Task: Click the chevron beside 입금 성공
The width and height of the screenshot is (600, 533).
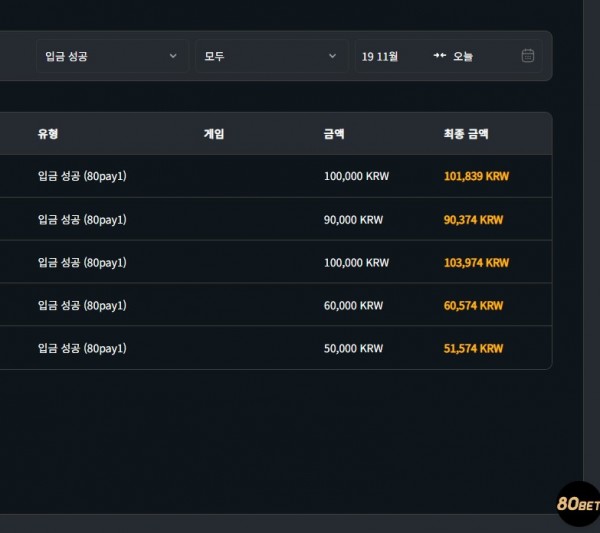Action: point(173,56)
